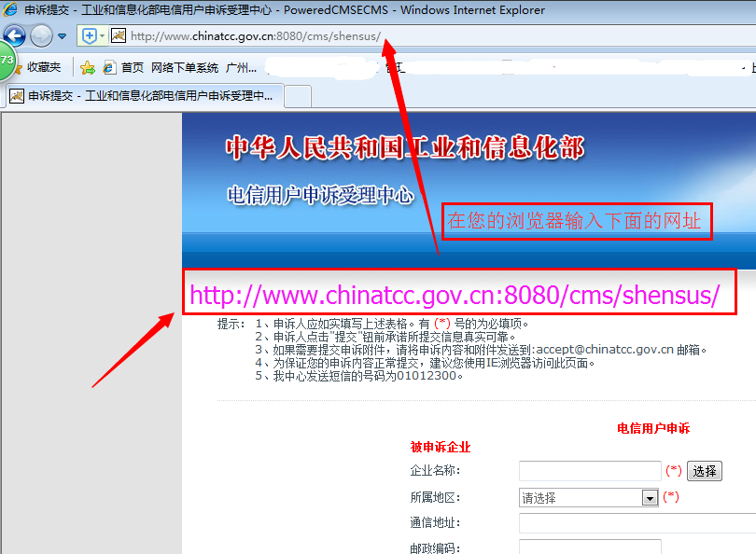Image resolution: width=756 pixels, height=554 pixels.
Task: Open the 广州... bookmark
Action: pos(241,68)
